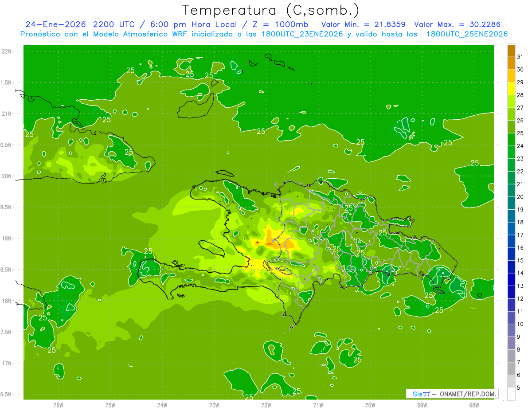This screenshot has width=532, height=411.
Task: Click the mauve legend swatch between 8 and 9
Action: pyautogui.click(x=511, y=343)
